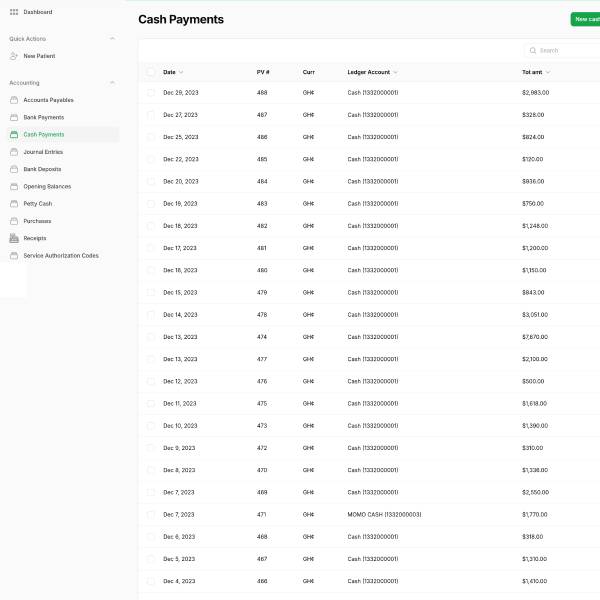Open Bank Deposits in the sidebar
The width and height of the screenshot is (600, 600).
click(42, 169)
